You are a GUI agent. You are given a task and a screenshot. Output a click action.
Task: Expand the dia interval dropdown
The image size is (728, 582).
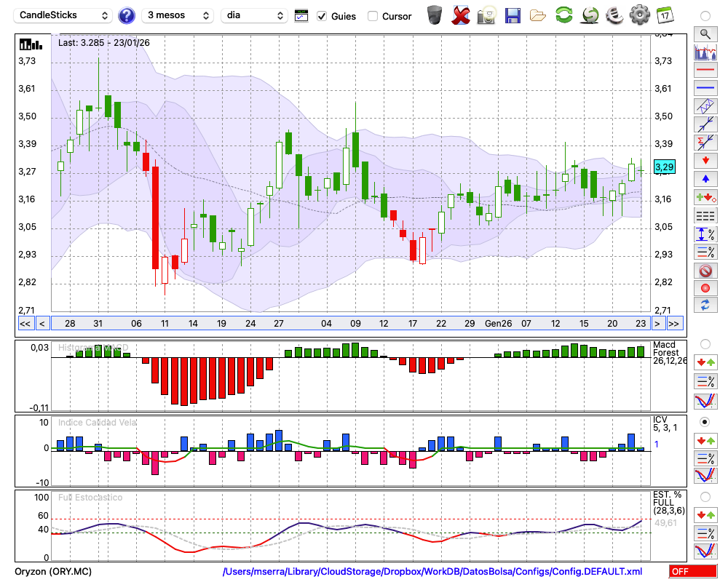pyautogui.click(x=254, y=15)
